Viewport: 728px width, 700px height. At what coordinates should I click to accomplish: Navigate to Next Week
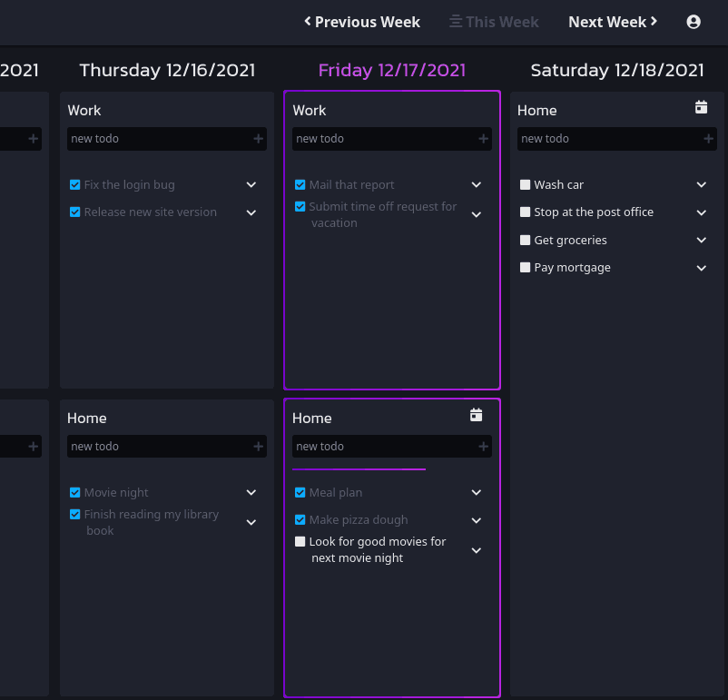coord(613,22)
